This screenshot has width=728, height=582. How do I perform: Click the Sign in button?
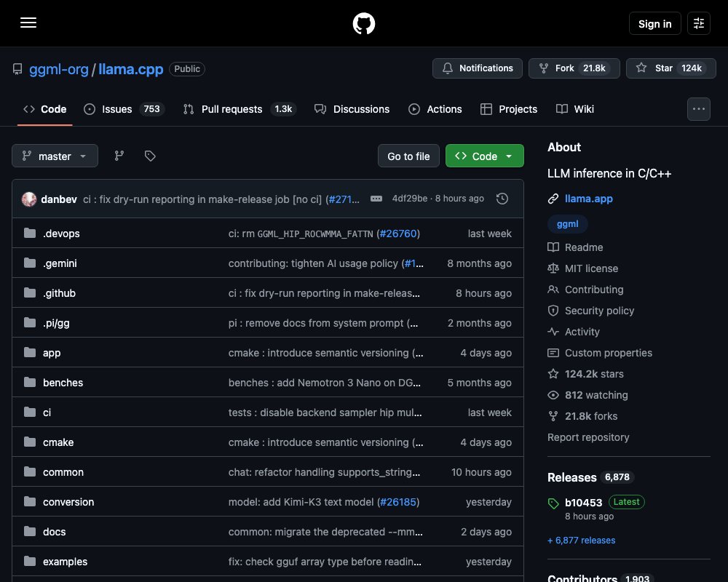(654, 24)
